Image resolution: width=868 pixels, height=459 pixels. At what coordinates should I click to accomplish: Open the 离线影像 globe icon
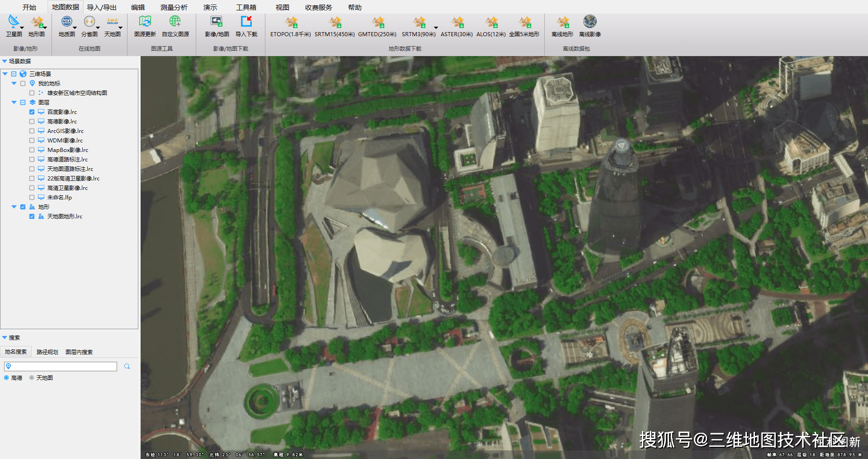(590, 21)
